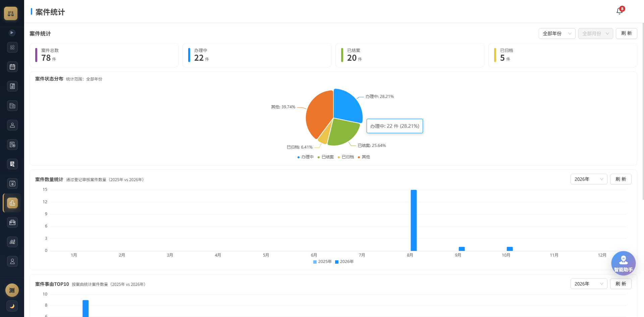Viewport: 644px width, 317px height.
Task: Open the AI icon in sidebar
Action: [12, 242]
